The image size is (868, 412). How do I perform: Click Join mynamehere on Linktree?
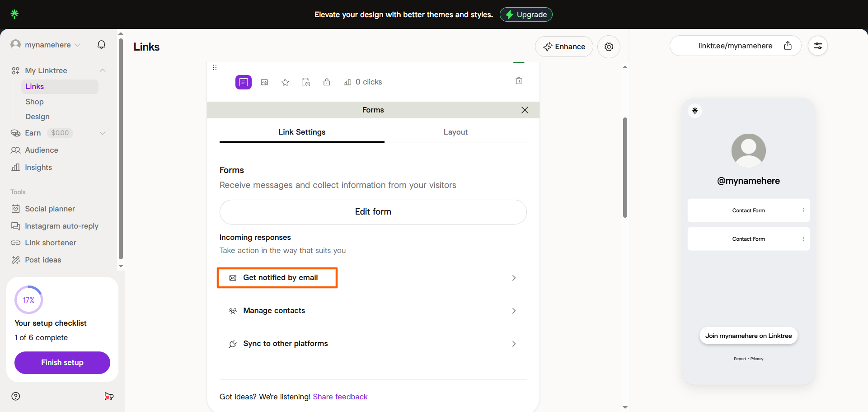pyautogui.click(x=749, y=336)
